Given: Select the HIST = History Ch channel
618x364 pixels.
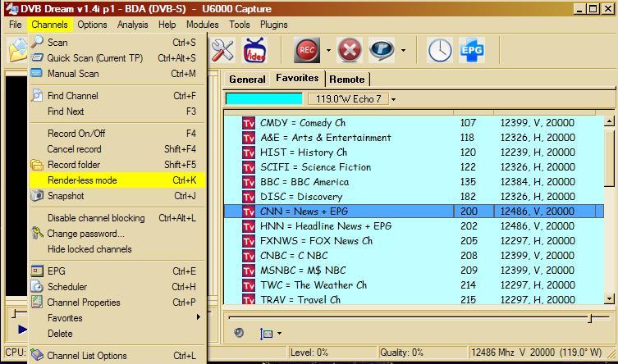Looking at the screenshot, I should pos(414,152).
